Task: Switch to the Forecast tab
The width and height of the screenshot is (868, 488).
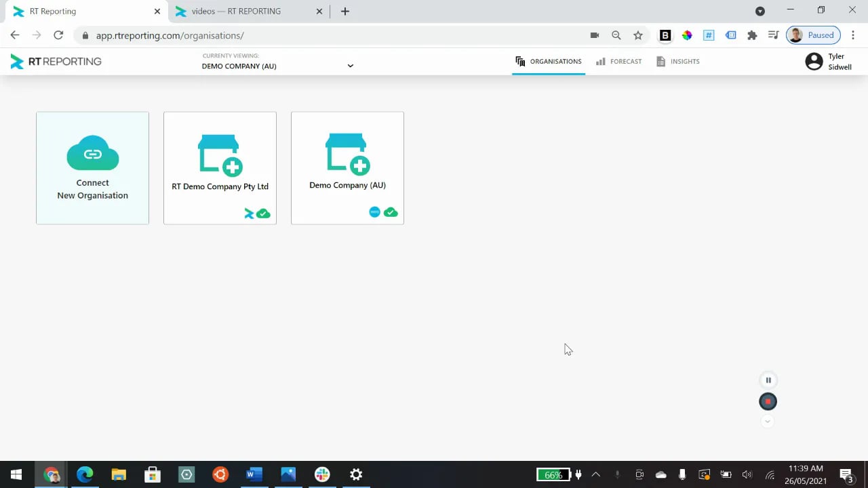Action: coord(619,62)
